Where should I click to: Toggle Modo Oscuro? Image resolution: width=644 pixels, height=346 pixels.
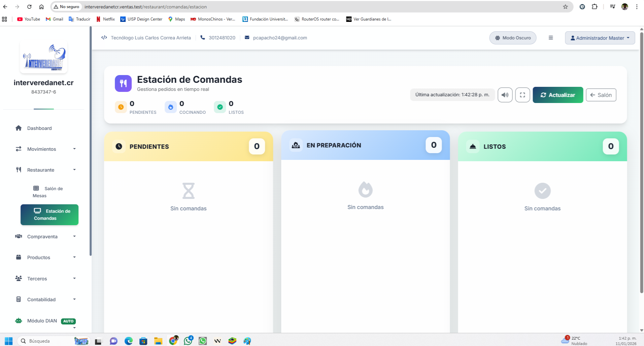pos(512,38)
